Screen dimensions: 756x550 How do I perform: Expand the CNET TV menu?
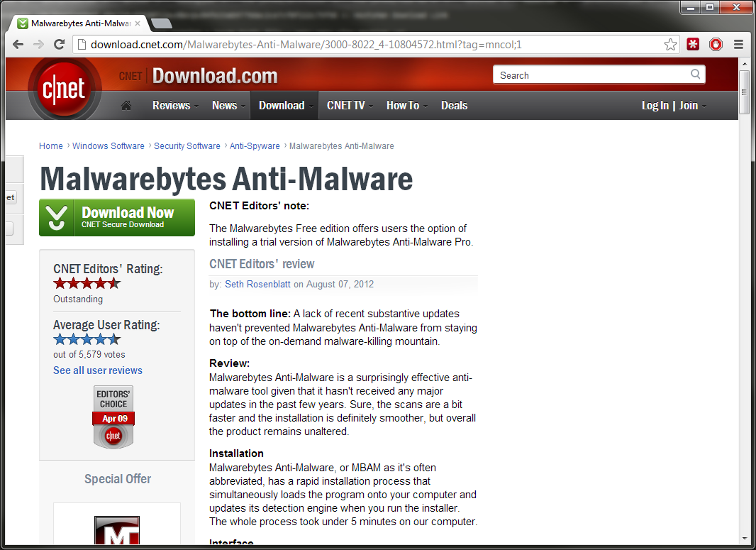pos(350,105)
